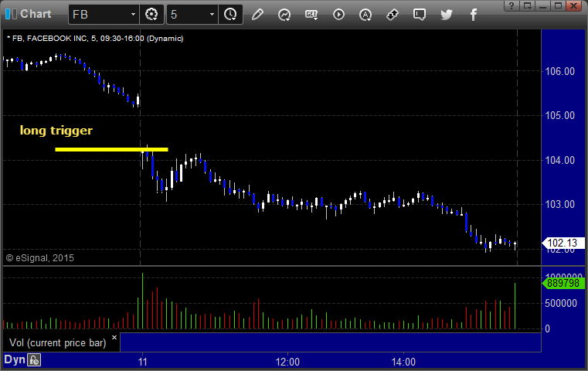
Task: Click the pop-out window button
Action: (527, 5)
